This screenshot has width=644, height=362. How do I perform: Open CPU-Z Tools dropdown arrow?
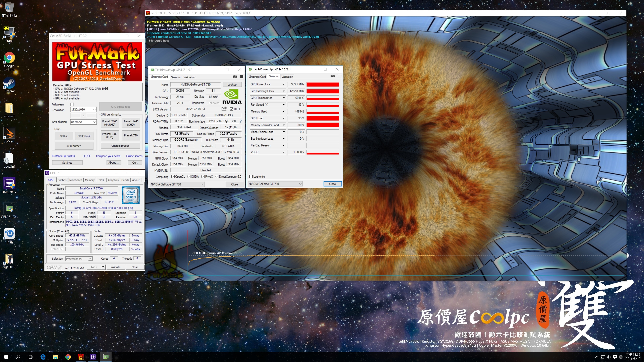pyautogui.click(x=103, y=267)
